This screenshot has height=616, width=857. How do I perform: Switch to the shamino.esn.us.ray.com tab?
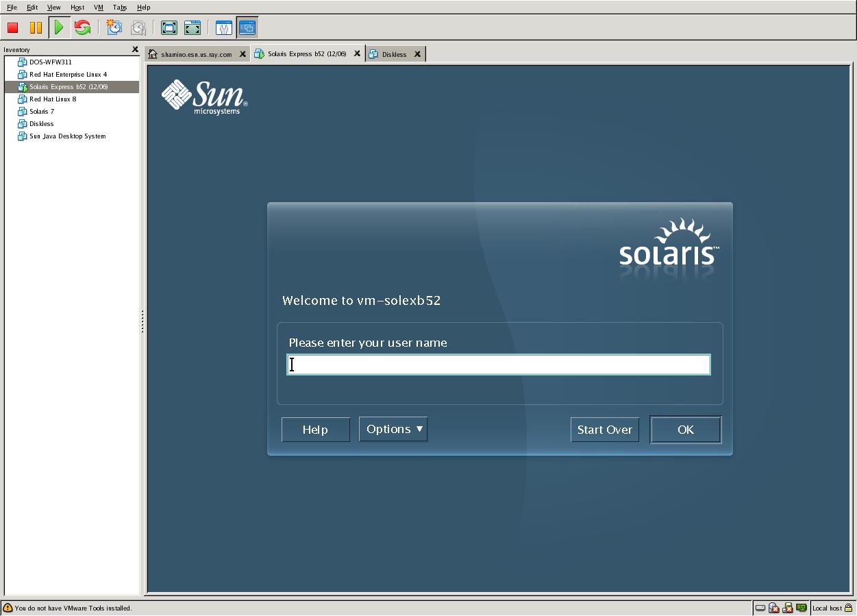pos(197,54)
